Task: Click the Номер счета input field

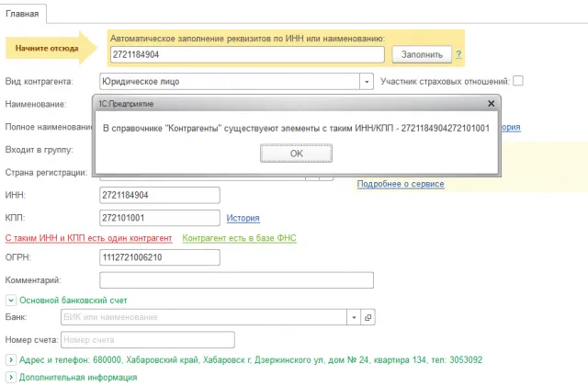Action: (x=148, y=340)
